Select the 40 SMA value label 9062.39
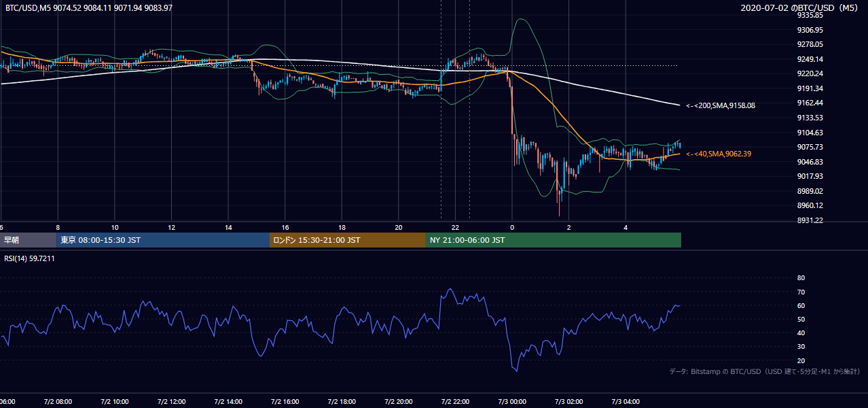This screenshot has height=408, width=868. click(x=719, y=154)
